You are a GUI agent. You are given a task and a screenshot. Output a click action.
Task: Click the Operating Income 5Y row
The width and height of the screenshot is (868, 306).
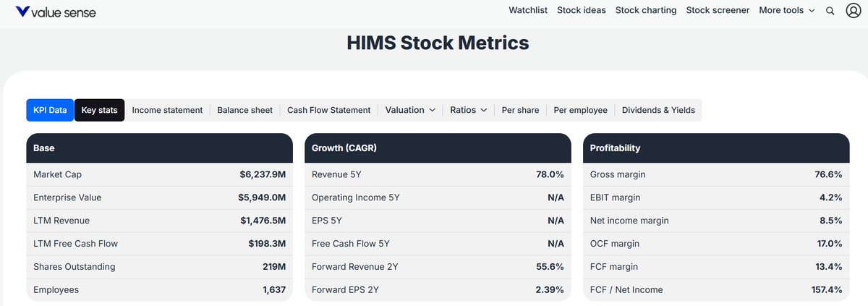click(x=438, y=197)
